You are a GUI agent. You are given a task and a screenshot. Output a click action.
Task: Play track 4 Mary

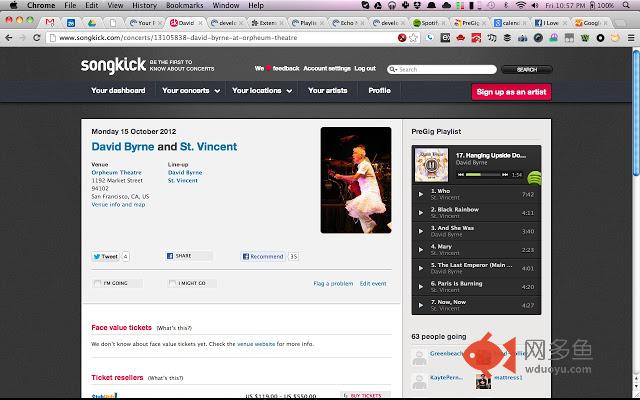click(x=421, y=249)
